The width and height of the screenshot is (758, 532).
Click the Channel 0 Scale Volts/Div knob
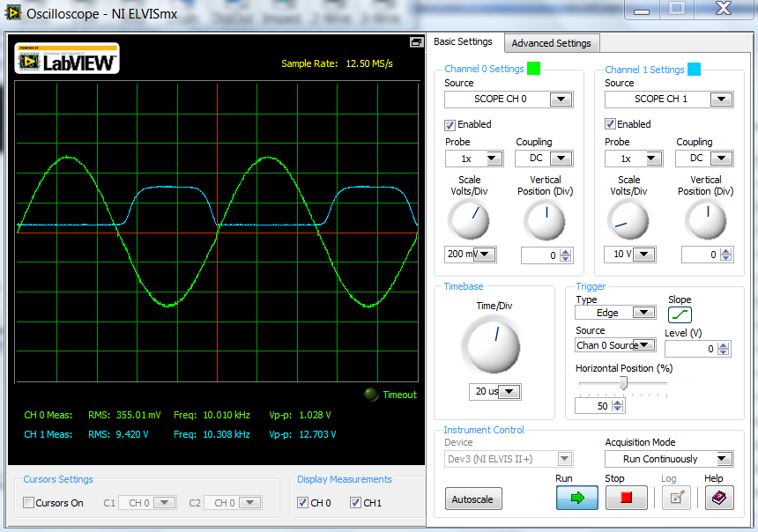coord(469,220)
